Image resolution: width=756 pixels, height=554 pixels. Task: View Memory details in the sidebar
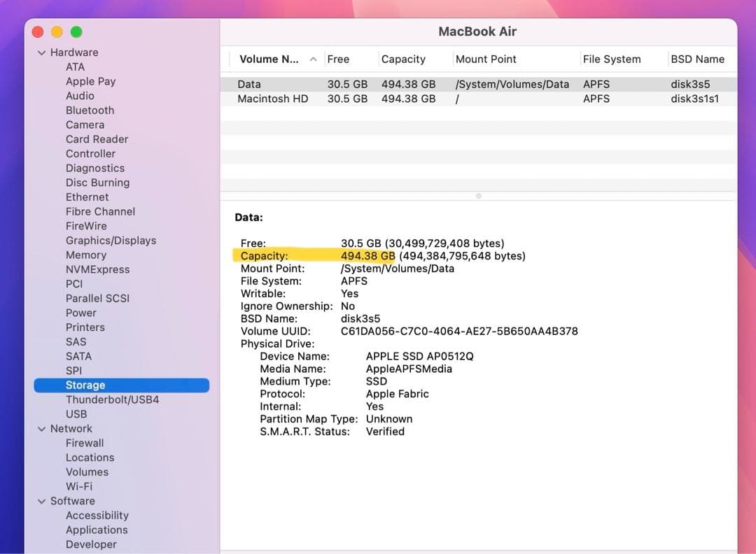[x=86, y=255]
